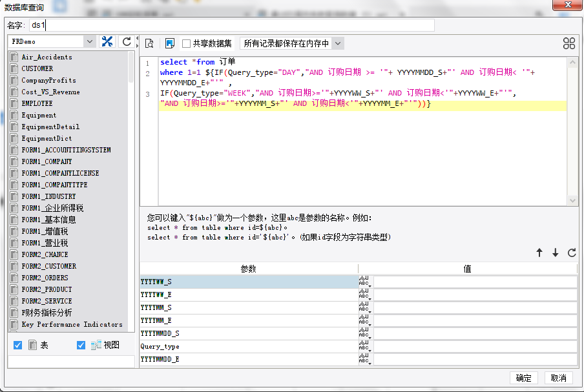Screen dimensions: 584x392
Task: Click the dataset name field containing ds1
Action: [232, 25]
